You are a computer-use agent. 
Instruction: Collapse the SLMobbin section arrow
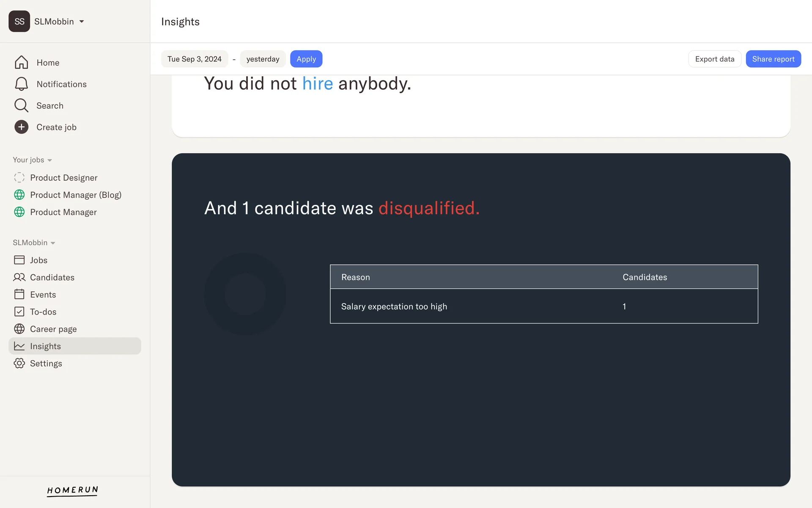click(53, 243)
